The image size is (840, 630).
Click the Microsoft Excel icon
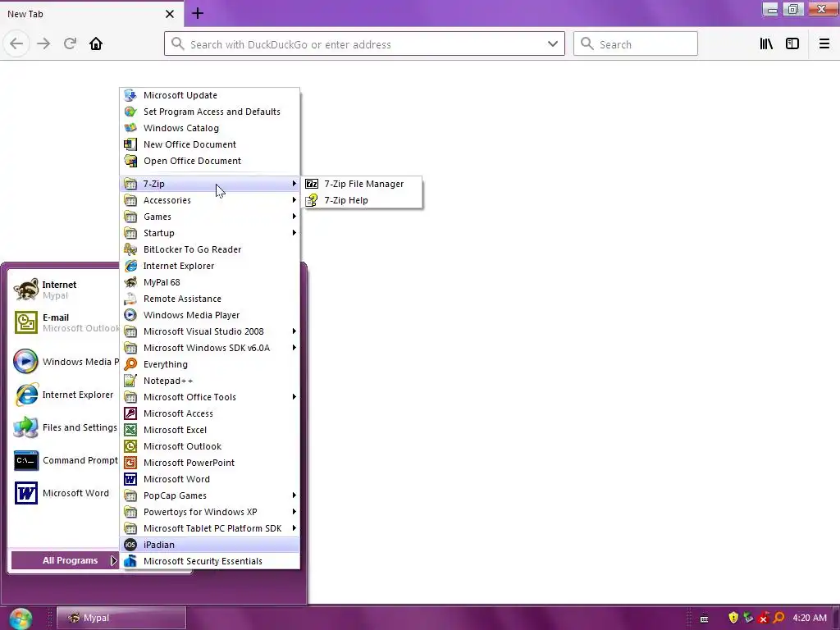(x=130, y=430)
